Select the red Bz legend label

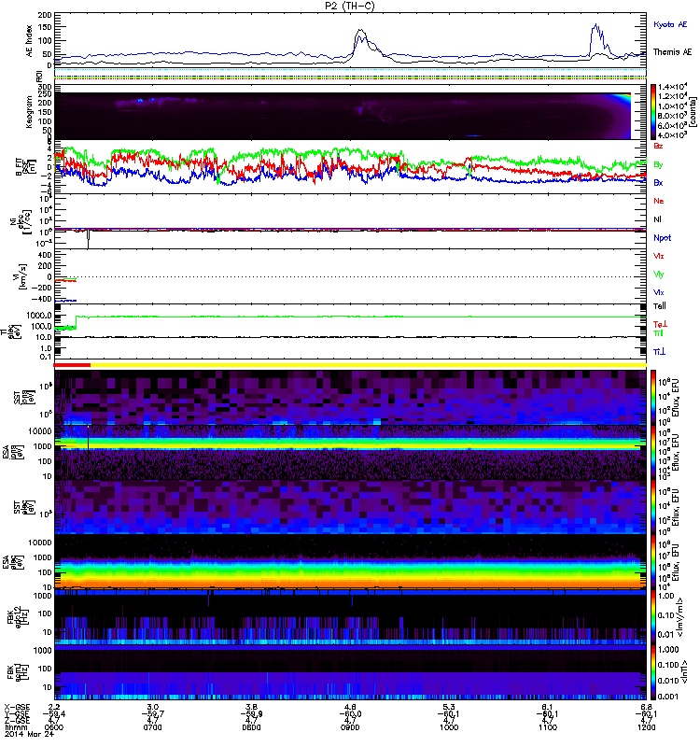[660, 147]
